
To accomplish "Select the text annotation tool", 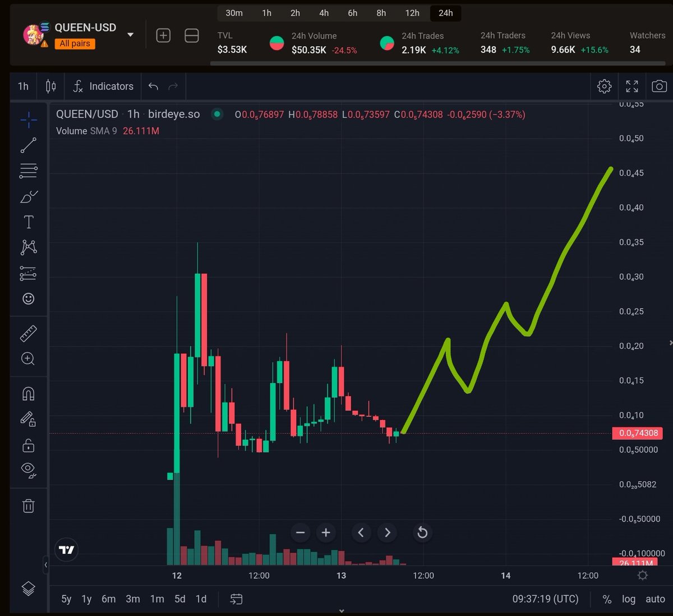I will tap(29, 222).
